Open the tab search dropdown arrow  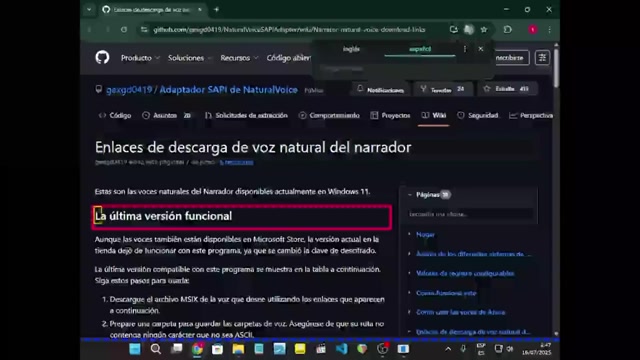pos(89,9)
